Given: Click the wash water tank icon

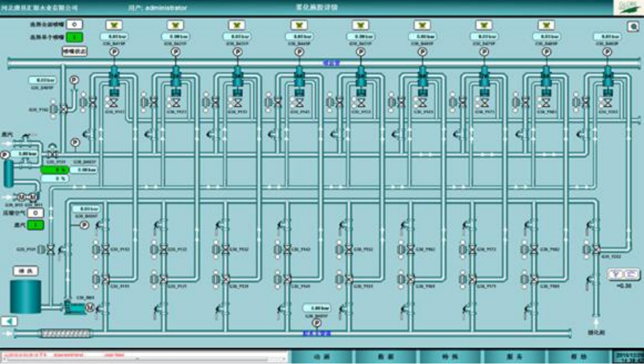Looking at the screenshot, I should pyautogui.click(x=26, y=297).
